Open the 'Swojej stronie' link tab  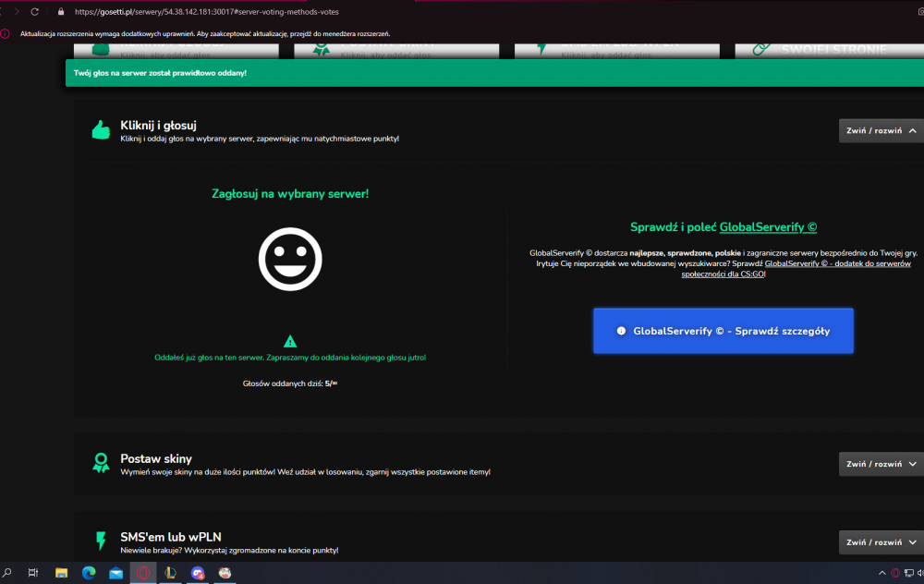829,51
